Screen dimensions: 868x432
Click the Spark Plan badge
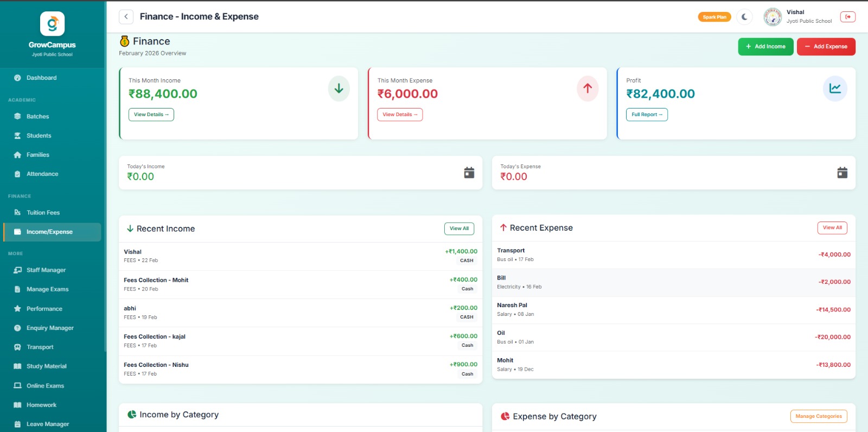[x=714, y=17]
